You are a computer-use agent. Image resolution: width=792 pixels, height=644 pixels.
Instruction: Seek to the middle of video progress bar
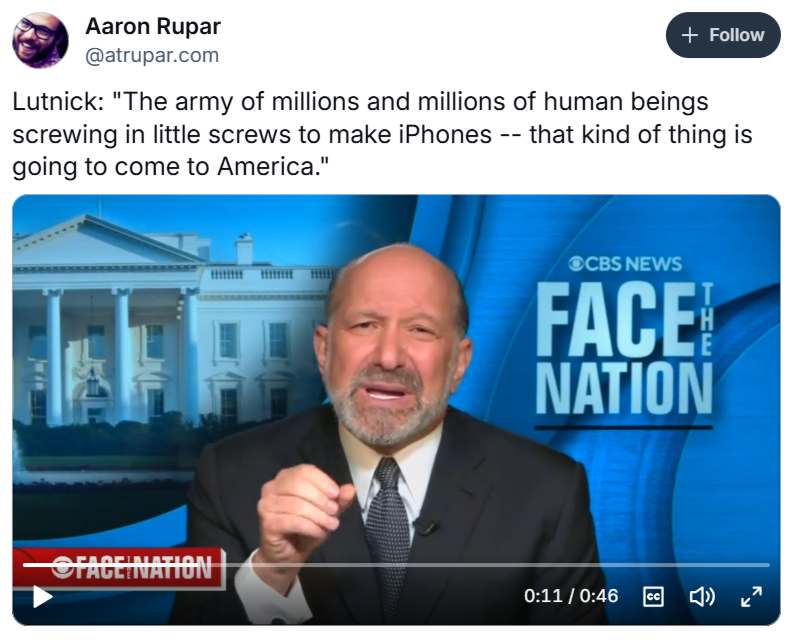(397, 565)
